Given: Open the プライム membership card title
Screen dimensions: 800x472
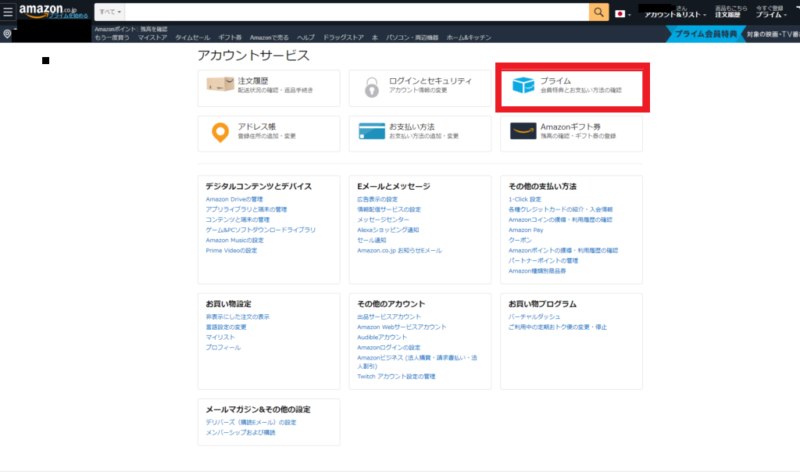Looking at the screenshot, I should pyautogui.click(x=556, y=81).
